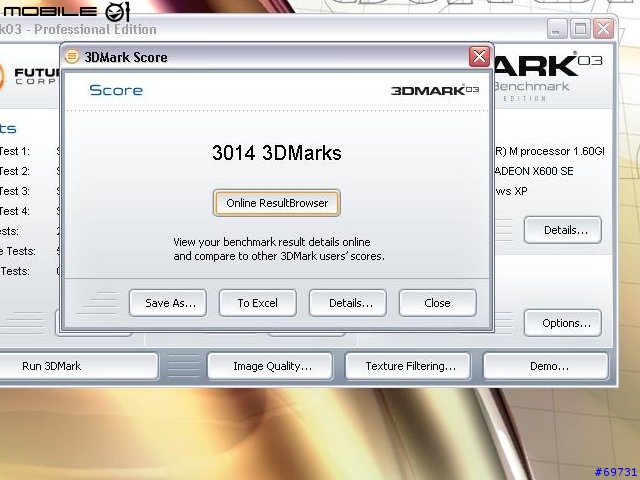
Task: Select the 3014 3DMarks score text
Action: pos(277,153)
